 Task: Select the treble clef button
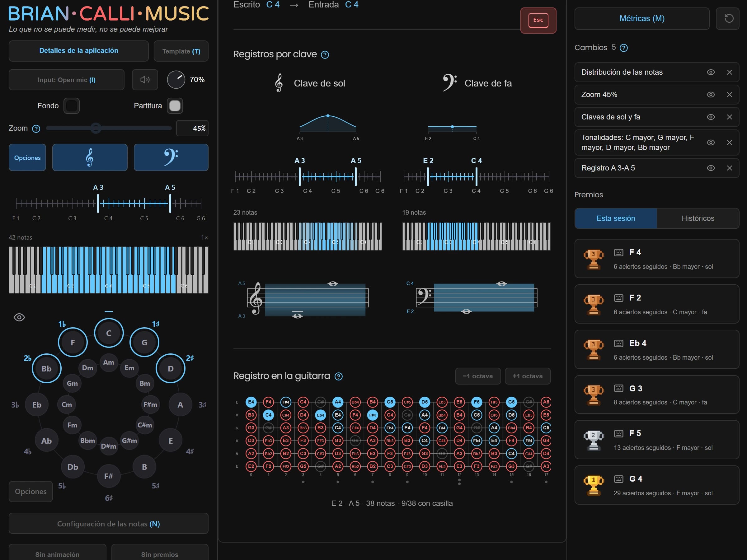[90, 157]
